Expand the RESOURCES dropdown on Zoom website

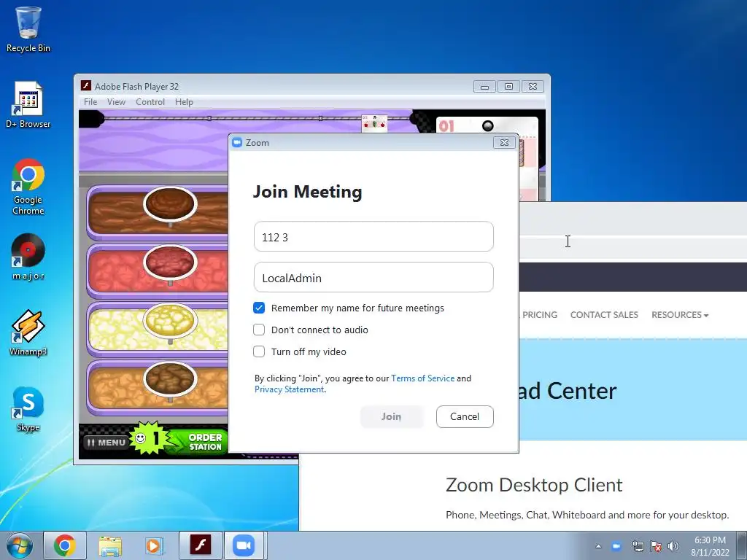pyautogui.click(x=680, y=315)
